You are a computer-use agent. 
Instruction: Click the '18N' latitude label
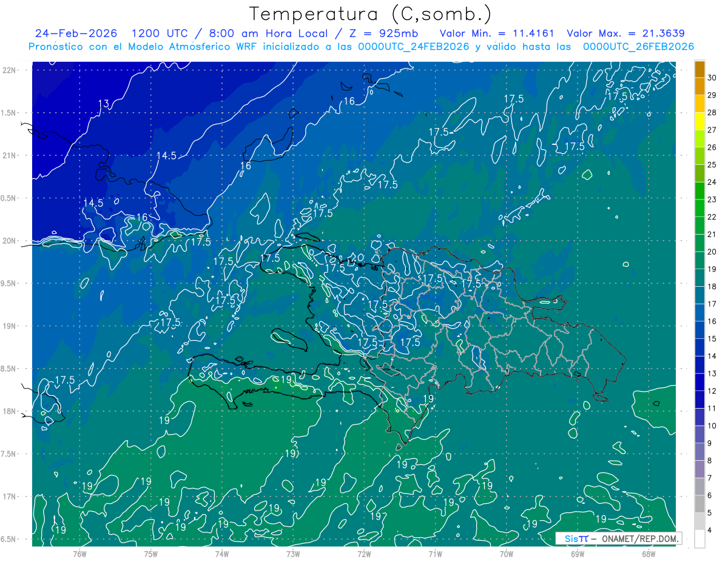8,411
